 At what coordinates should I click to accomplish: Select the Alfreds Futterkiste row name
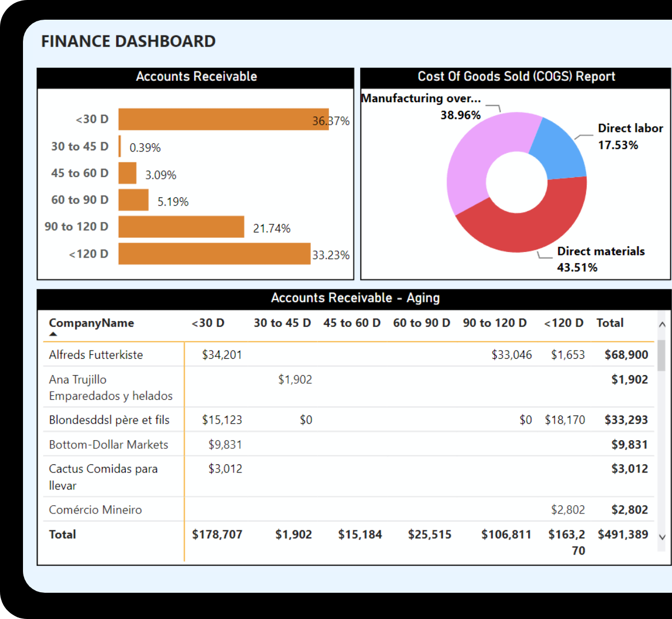point(96,355)
